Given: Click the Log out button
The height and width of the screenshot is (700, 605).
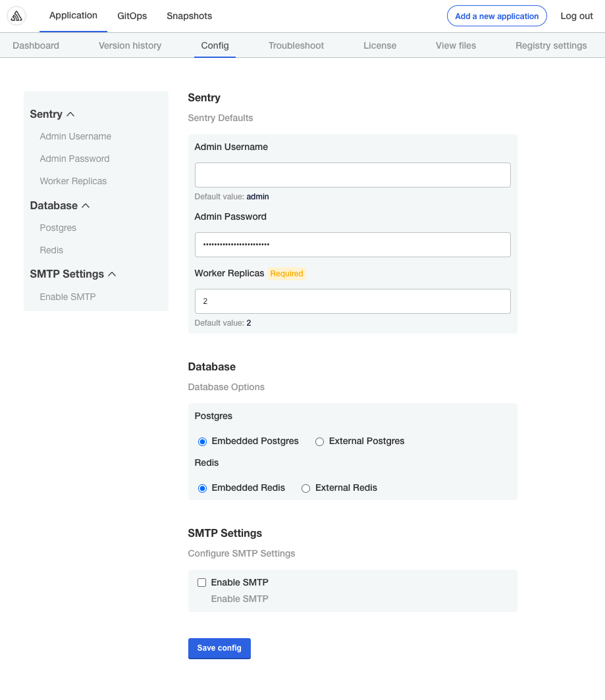Looking at the screenshot, I should click(576, 16).
